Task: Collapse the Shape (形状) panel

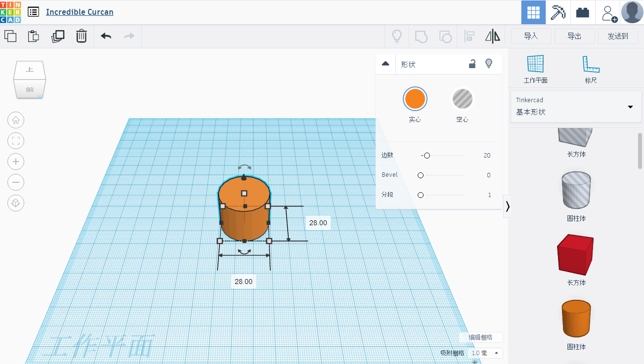Action: 386,64
